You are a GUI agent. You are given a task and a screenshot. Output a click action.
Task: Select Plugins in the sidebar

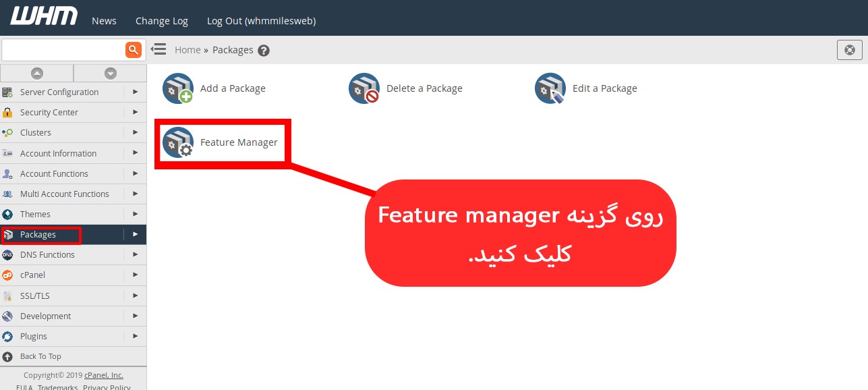(x=34, y=336)
